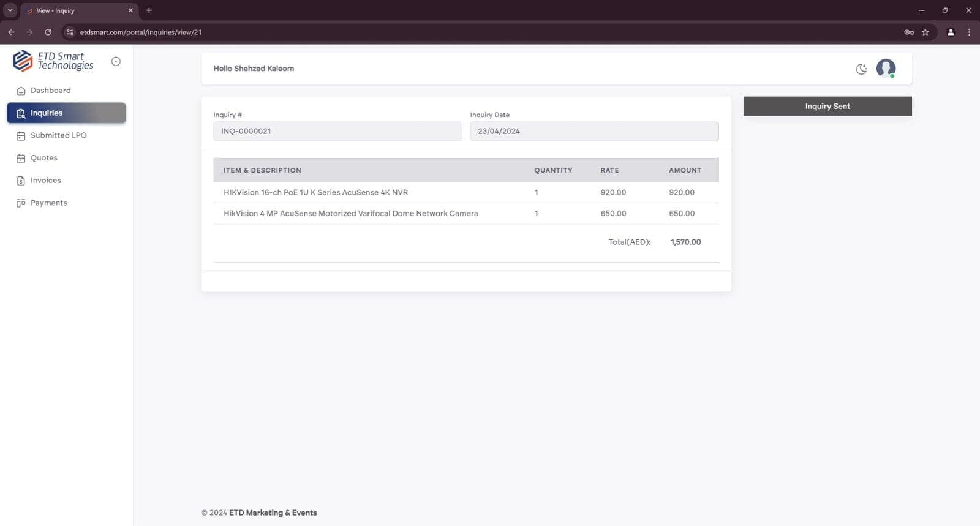Click the RATE column header
Image resolution: width=980 pixels, height=526 pixels.
tap(609, 170)
